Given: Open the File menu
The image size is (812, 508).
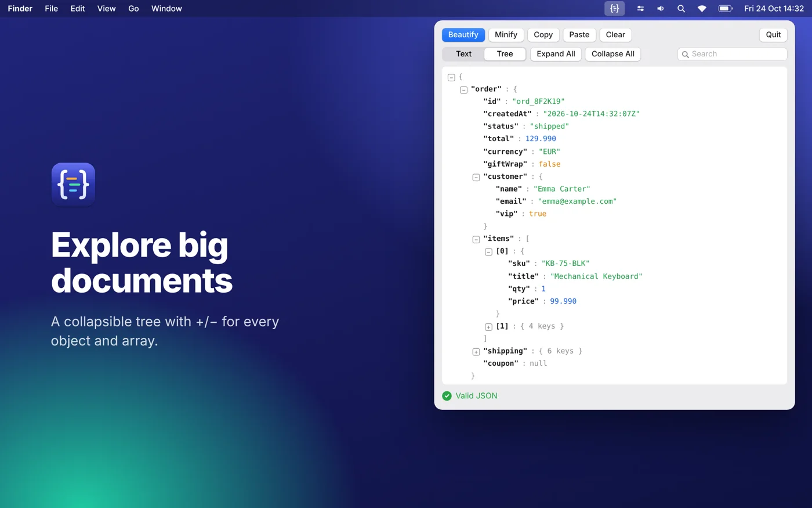Looking at the screenshot, I should 52,9.
